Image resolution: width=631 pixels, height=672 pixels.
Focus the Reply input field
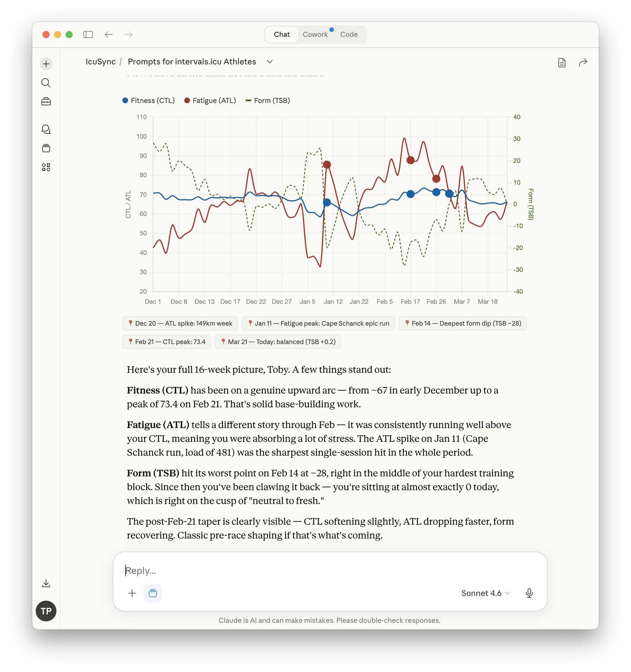(x=330, y=570)
